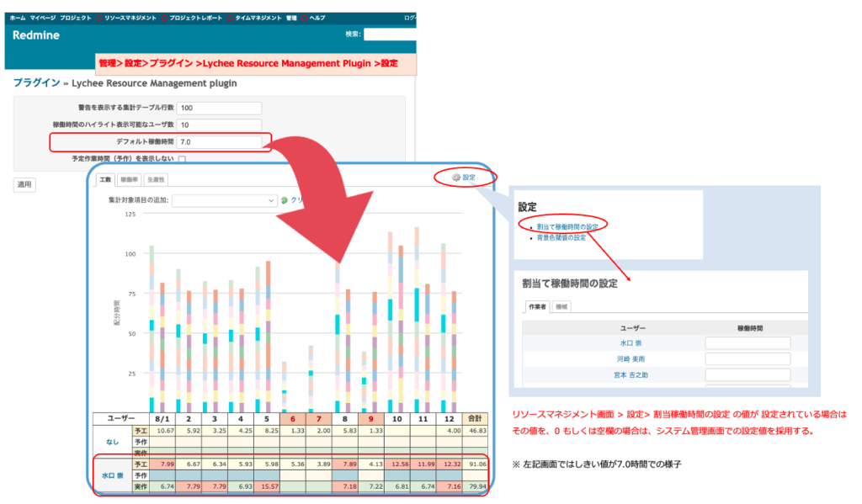Click the 79.94 total cell
The image size is (862, 504).
475,487
